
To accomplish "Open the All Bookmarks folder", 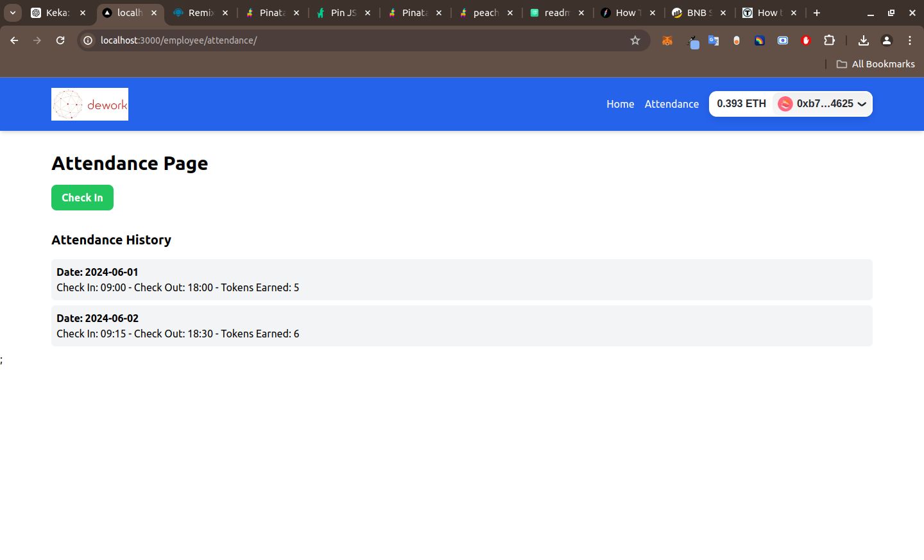I will pyautogui.click(x=875, y=64).
